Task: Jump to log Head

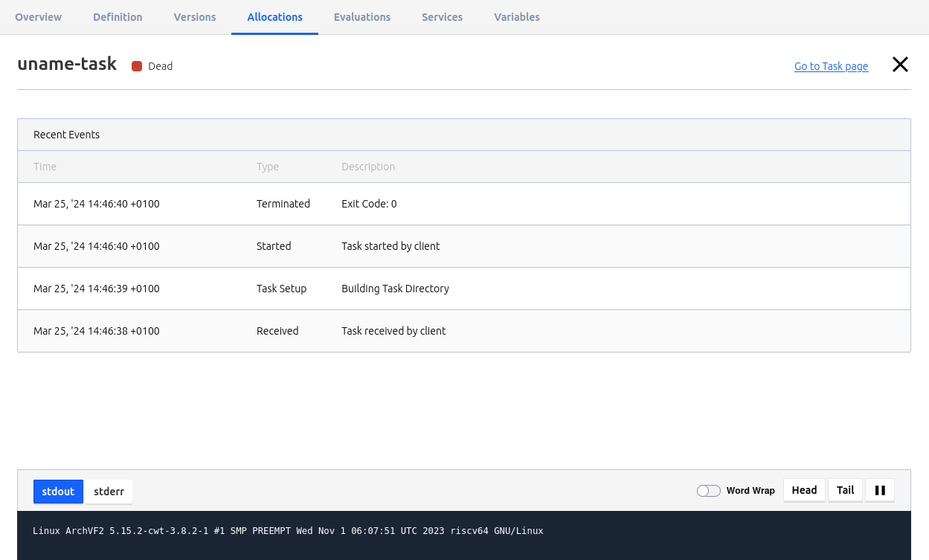Action: point(804,491)
